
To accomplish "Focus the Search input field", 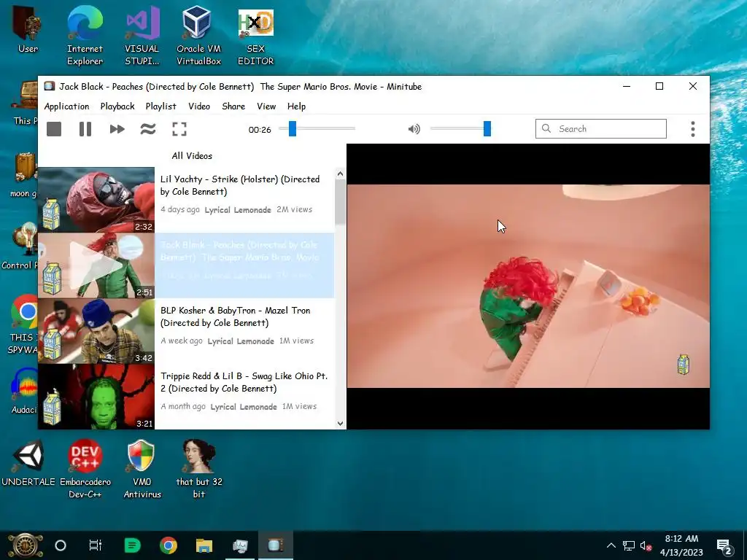I will [601, 128].
